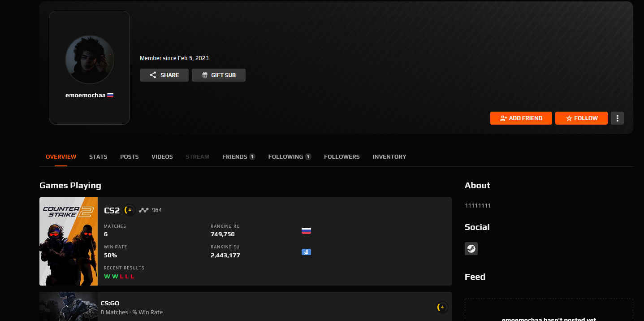Select the Stream tab
644x321 pixels.
coord(198,156)
